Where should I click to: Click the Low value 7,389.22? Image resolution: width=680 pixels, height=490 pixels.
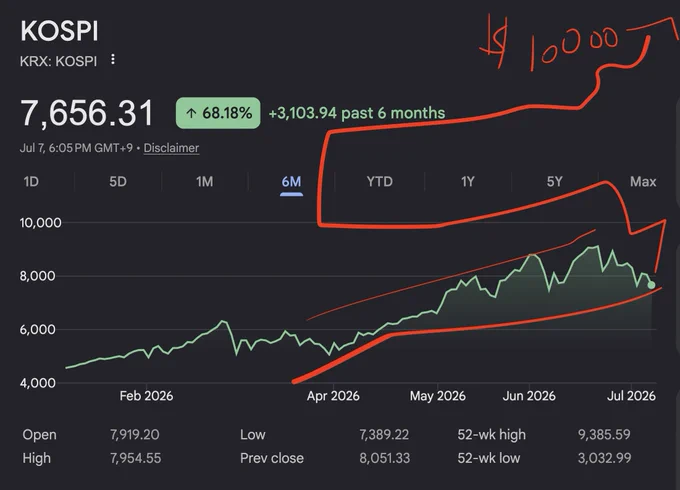(x=384, y=434)
